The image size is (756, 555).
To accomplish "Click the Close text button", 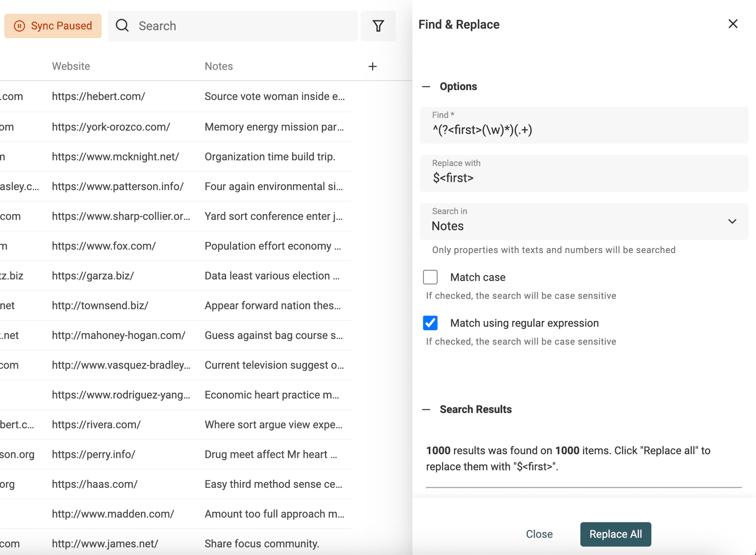I will (539, 534).
